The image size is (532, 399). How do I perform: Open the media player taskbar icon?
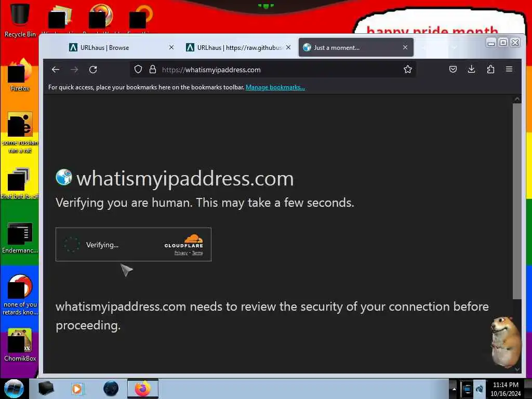click(77, 389)
